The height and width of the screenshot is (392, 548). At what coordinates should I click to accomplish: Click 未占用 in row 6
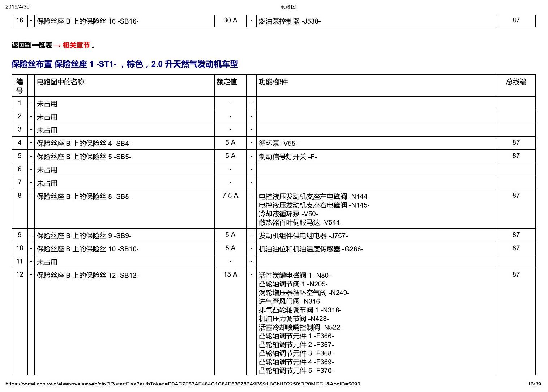[x=47, y=170]
